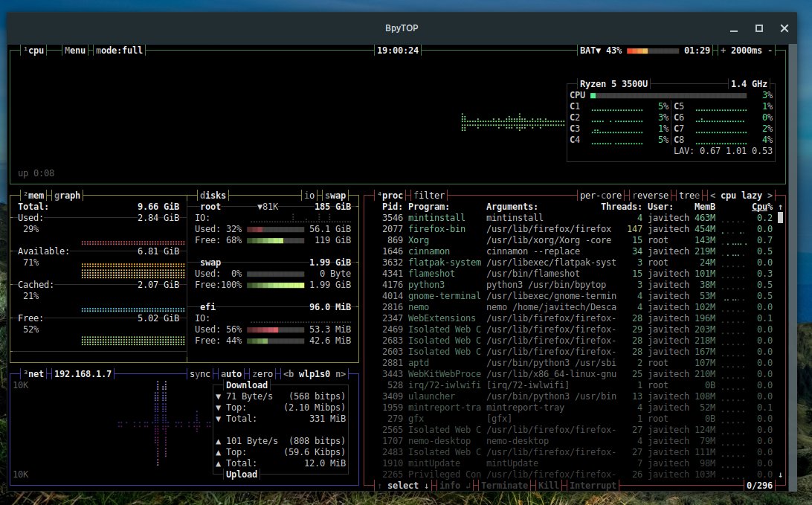The width and height of the screenshot is (812, 505).
Task: Click the efi Used 56% bar
Action: [275, 329]
